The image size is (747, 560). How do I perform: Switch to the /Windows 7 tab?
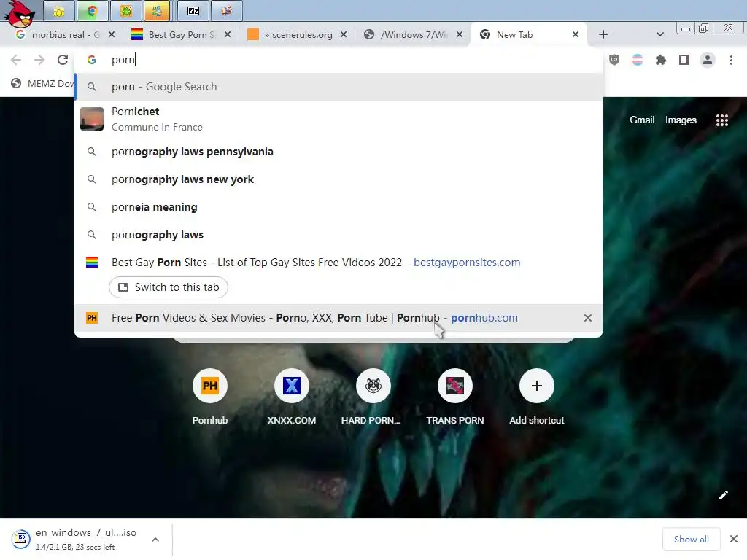412,34
